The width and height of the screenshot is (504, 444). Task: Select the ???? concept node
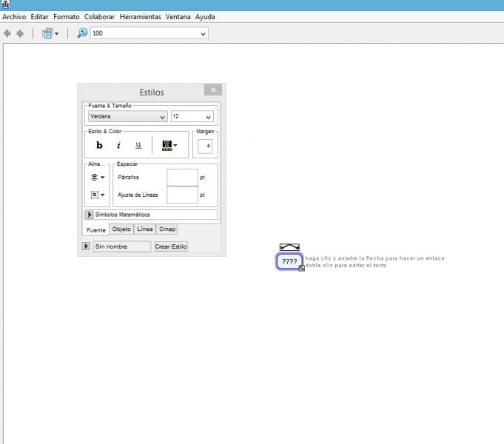(x=289, y=261)
